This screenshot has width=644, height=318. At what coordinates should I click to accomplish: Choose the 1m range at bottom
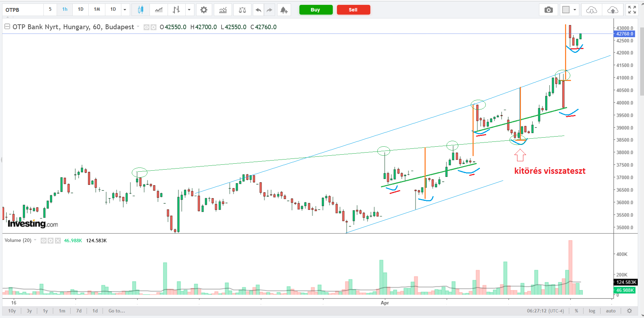click(x=62, y=311)
